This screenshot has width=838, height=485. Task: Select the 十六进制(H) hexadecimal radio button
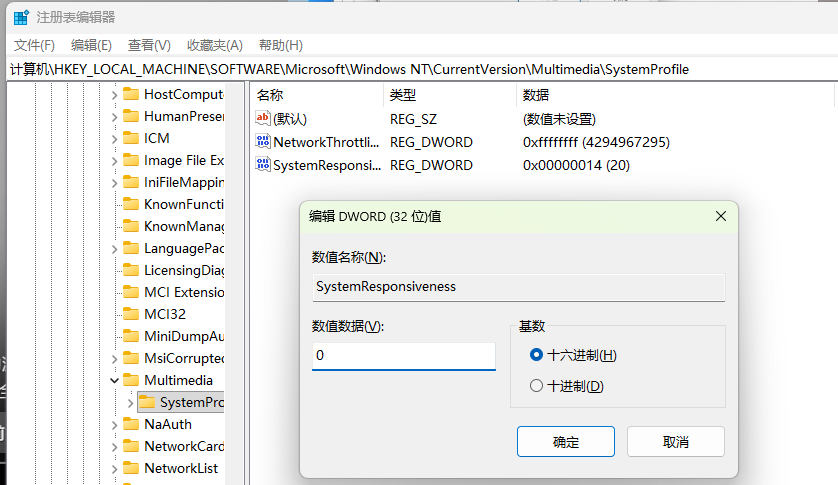click(536, 355)
